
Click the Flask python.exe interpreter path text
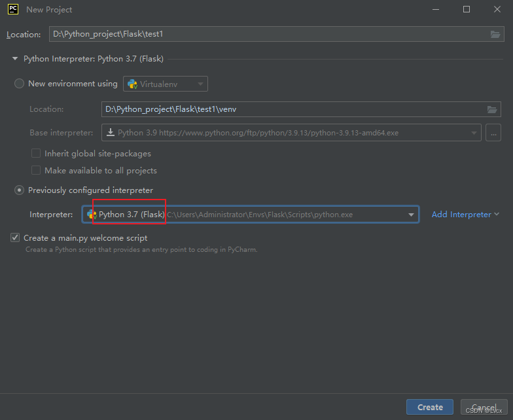point(260,215)
